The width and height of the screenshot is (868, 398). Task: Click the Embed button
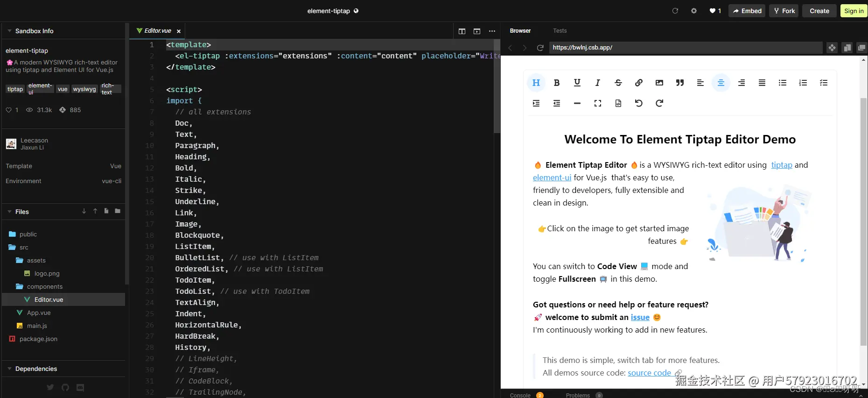[747, 11]
